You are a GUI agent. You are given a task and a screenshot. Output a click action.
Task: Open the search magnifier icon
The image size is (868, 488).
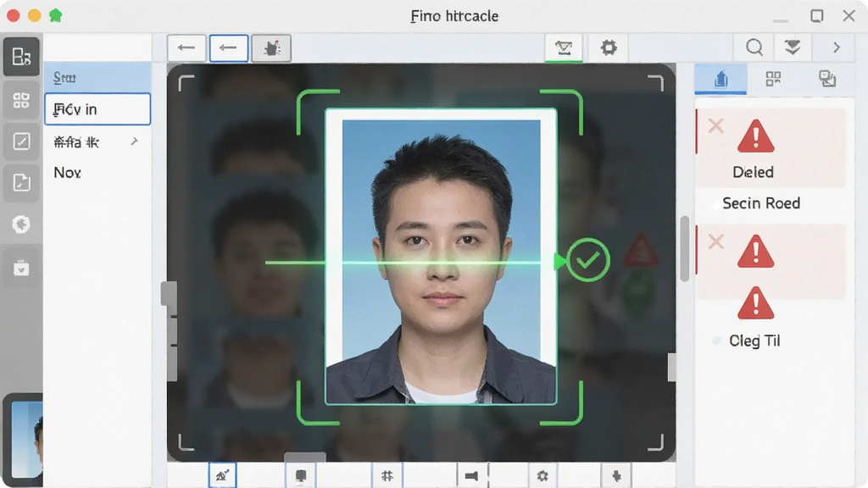pos(754,47)
